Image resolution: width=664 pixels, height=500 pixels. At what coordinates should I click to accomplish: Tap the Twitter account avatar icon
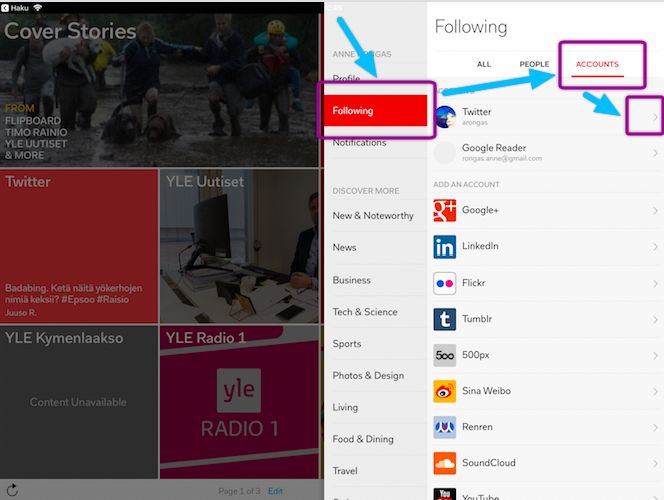click(445, 117)
